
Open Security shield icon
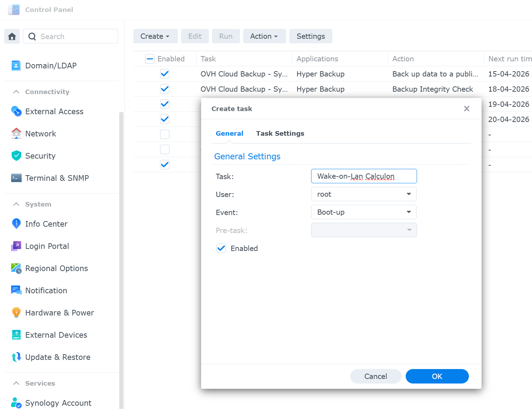(x=16, y=156)
